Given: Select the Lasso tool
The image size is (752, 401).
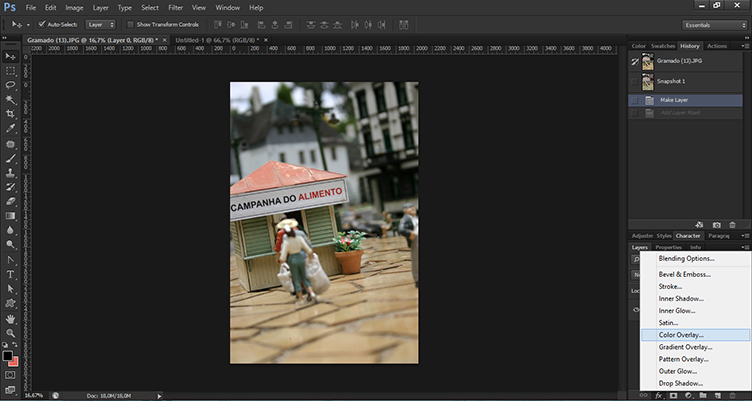Looking at the screenshot, I should [x=10, y=85].
